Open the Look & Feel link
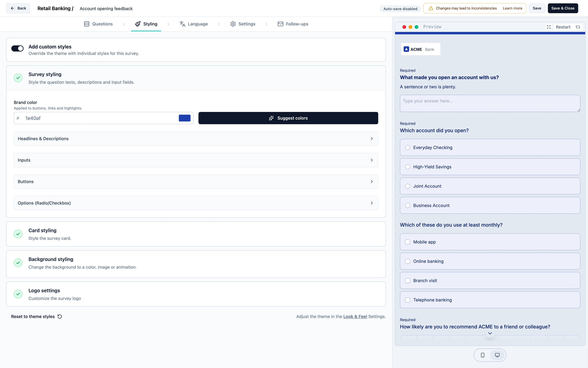 (355, 316)
